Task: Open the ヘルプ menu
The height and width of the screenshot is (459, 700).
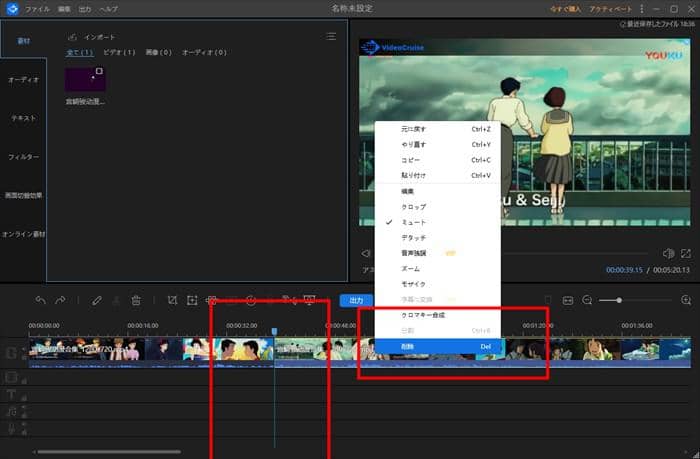Action: pos(108,9)
